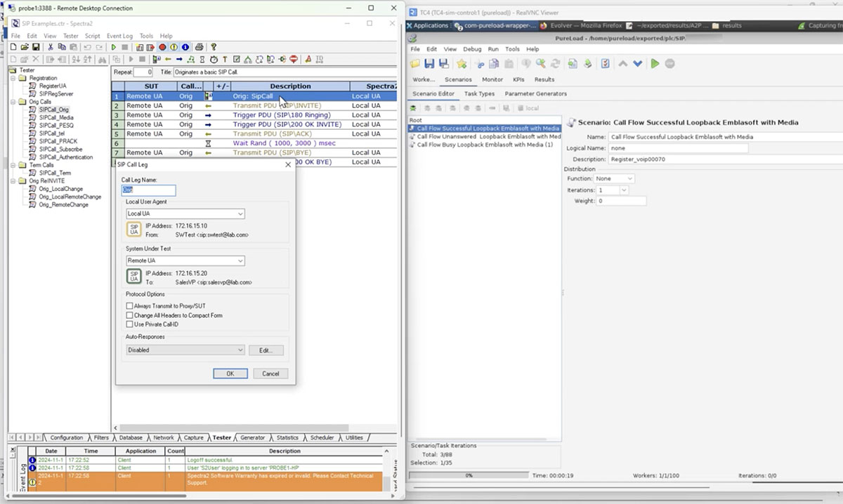Click the Call Leg Name input field
Viewport: 843px width, 504px height.
[148, 190]
